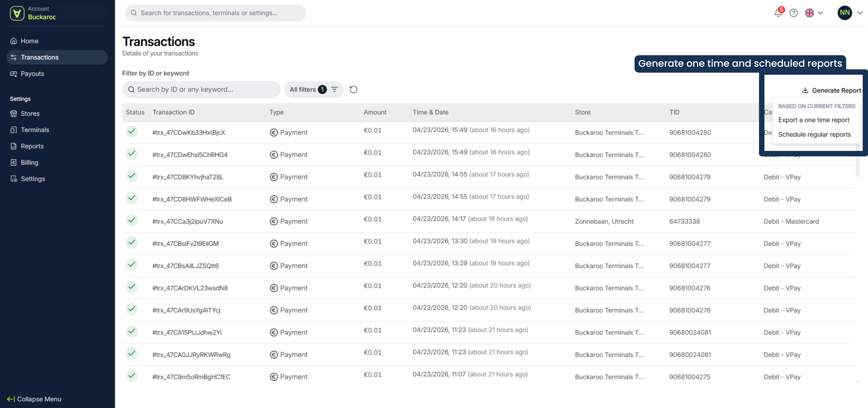868x408 pixels.
Task: Open the Settings page link
Action: pos(57,179)
